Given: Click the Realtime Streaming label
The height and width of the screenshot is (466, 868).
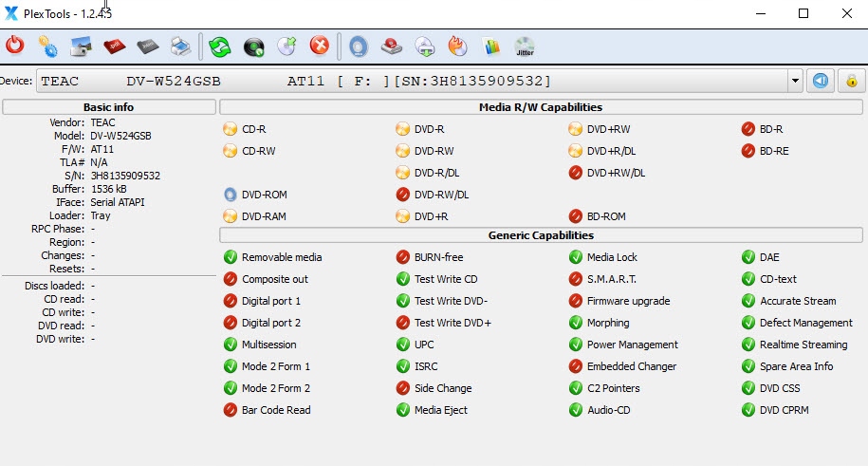Looking at the screenshot, I should (803, 345).
